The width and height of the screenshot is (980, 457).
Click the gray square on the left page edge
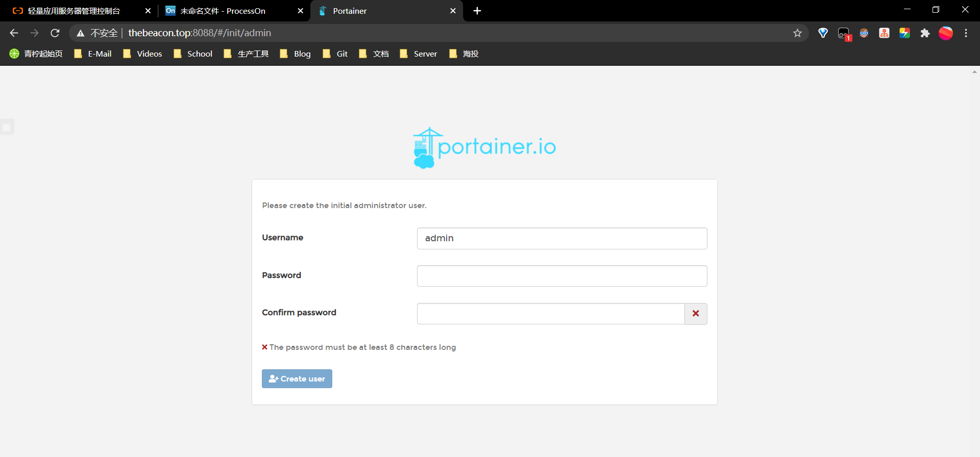tap(7, 127)
